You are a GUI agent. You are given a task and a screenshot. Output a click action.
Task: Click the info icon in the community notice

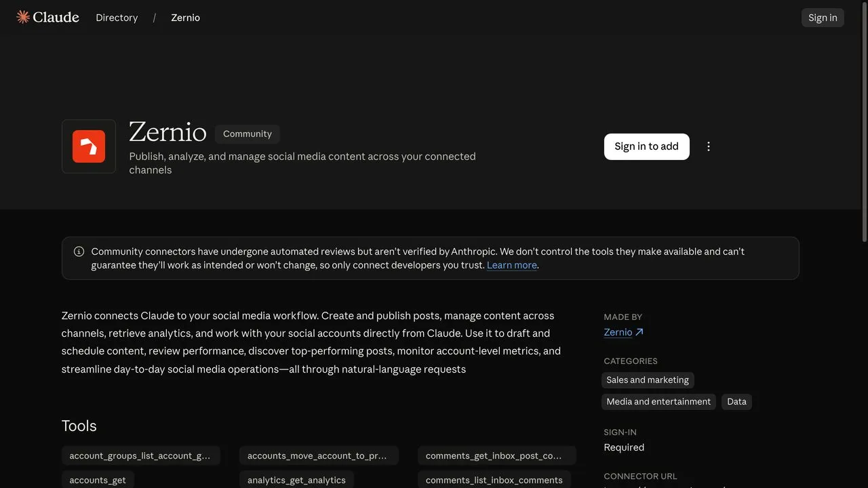pos(79,251)
